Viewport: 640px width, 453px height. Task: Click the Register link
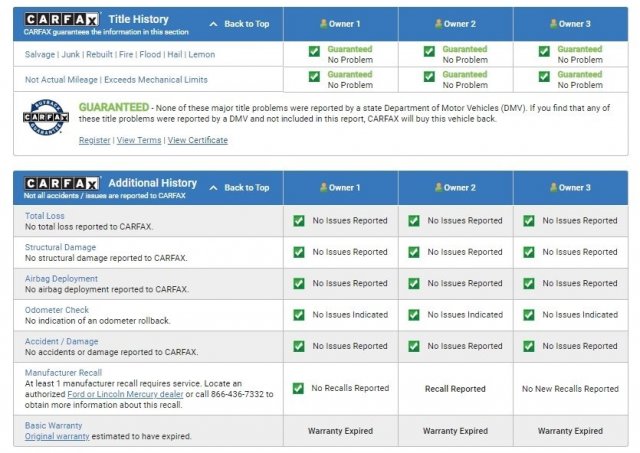coord(94,140)
